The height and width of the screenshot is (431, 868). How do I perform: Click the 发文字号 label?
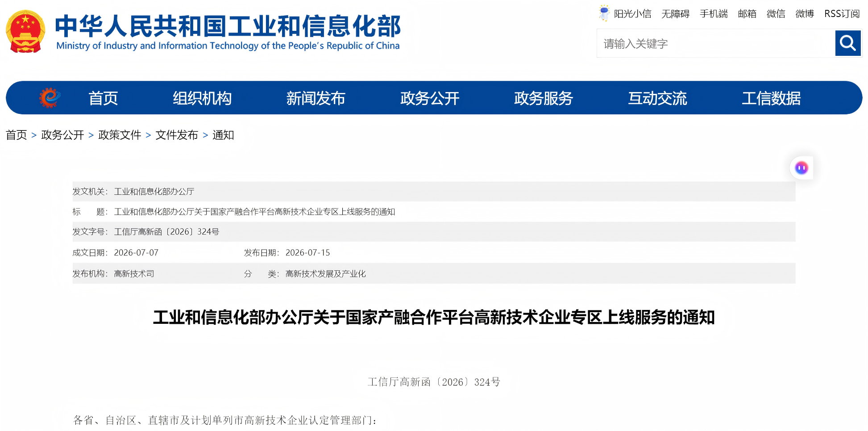pyautogui.click(x=90, y=232)
